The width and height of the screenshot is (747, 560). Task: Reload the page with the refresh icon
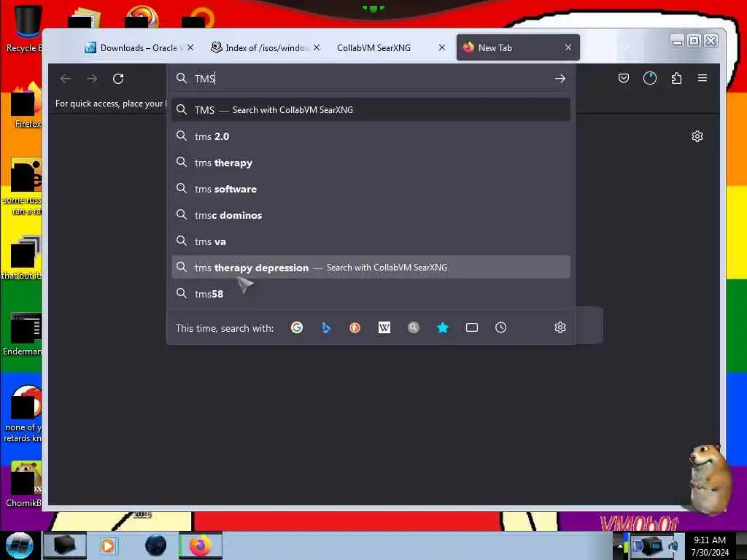click(x=118, y=79)
